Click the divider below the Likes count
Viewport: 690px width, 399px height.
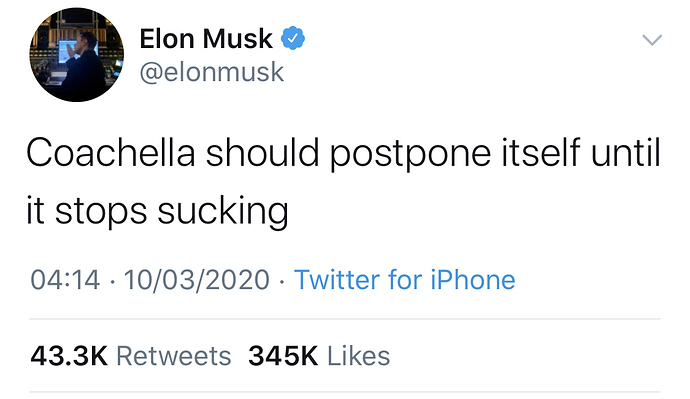pyautogui.click(x=345, y=392)
